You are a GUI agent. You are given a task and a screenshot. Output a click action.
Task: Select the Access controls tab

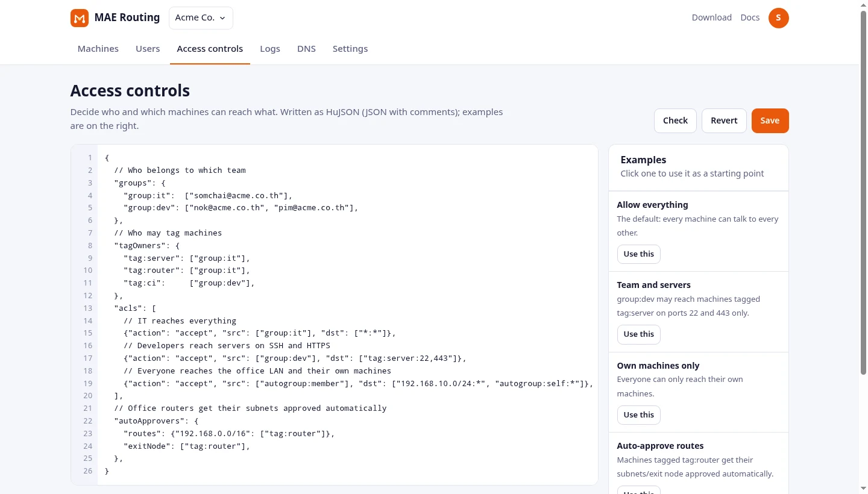click(210, 49)
